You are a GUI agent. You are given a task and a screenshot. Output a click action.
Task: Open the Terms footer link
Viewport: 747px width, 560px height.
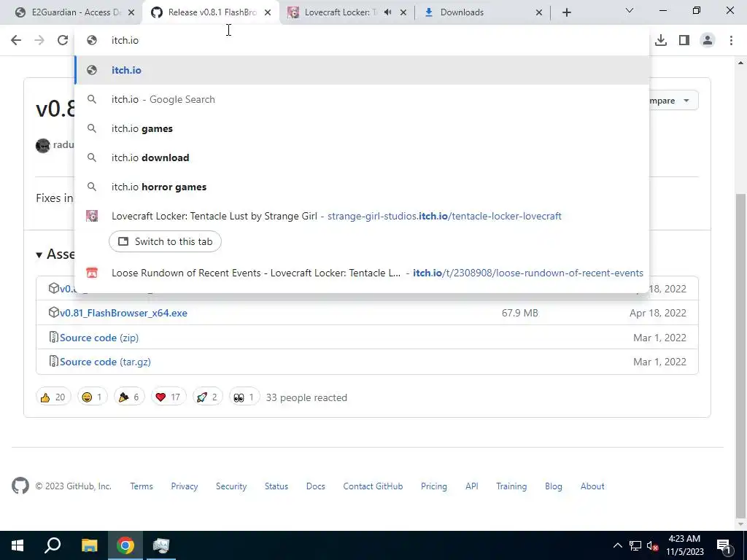tap(142, 486)
